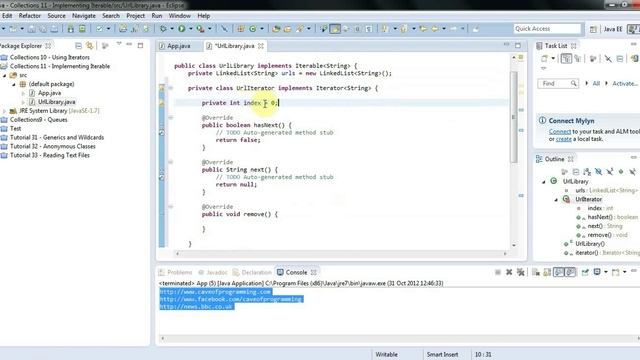640x360 pixels.
Task: Click the Console horizontal scrollbar
Action: tap(400, 338)
